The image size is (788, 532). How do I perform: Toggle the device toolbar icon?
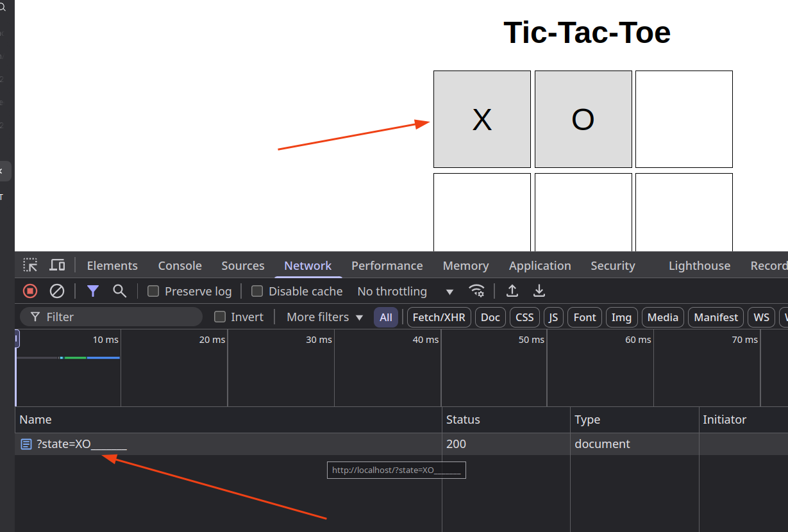coord(58,265)
